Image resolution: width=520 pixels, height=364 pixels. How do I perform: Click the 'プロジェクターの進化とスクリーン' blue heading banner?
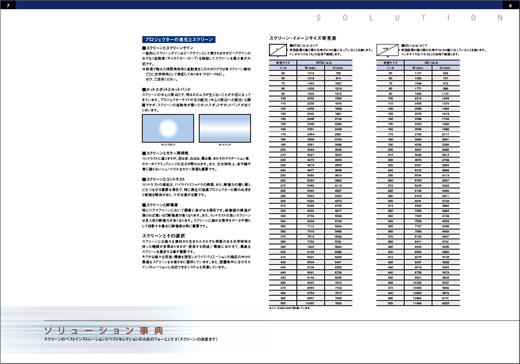pyautogui.click(x=179, y=39)
